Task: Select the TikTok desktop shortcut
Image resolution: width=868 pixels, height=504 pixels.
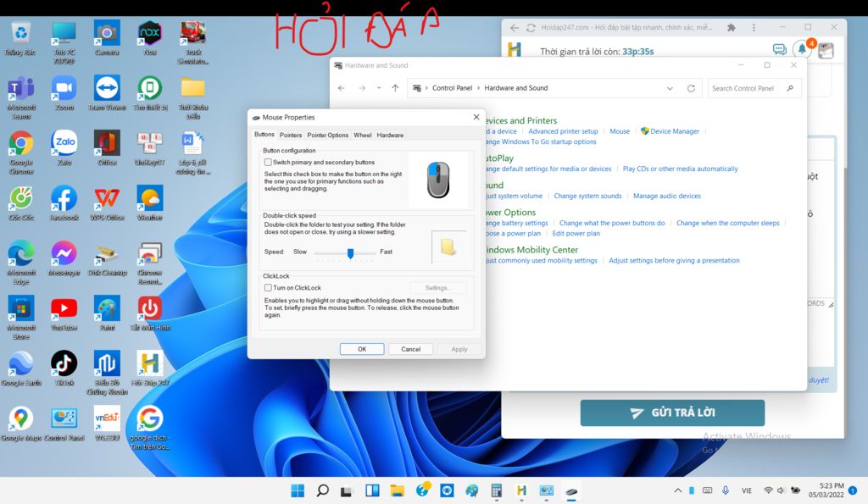Action: pyautogui.click(x=64, y=368)
